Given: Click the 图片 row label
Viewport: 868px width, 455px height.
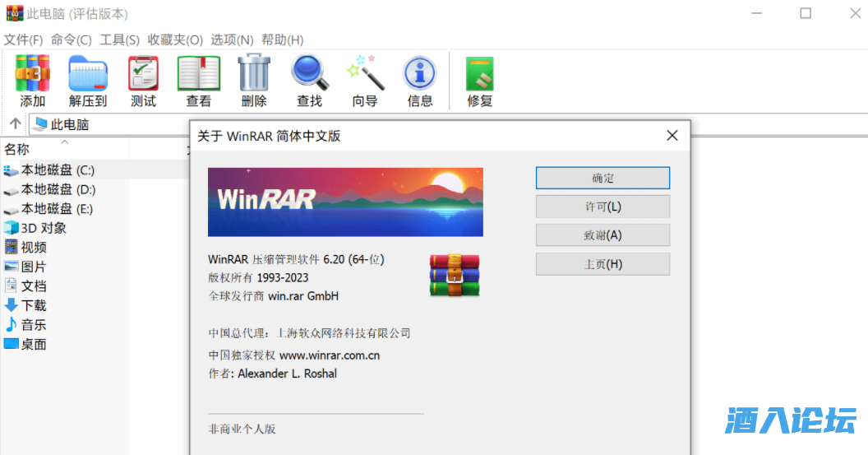Looking at the screenshot, I should 34,267.
